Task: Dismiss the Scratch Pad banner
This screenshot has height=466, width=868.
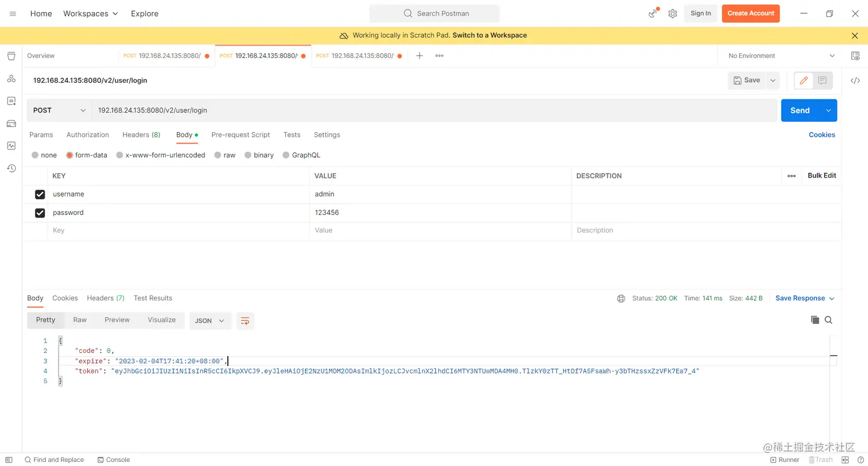Action: pyautogui.click(x=855, y=35)
